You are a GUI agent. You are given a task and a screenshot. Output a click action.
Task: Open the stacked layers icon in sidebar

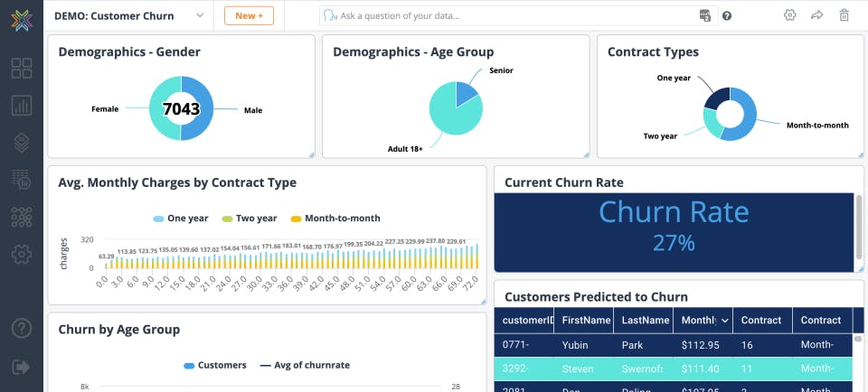22,143
